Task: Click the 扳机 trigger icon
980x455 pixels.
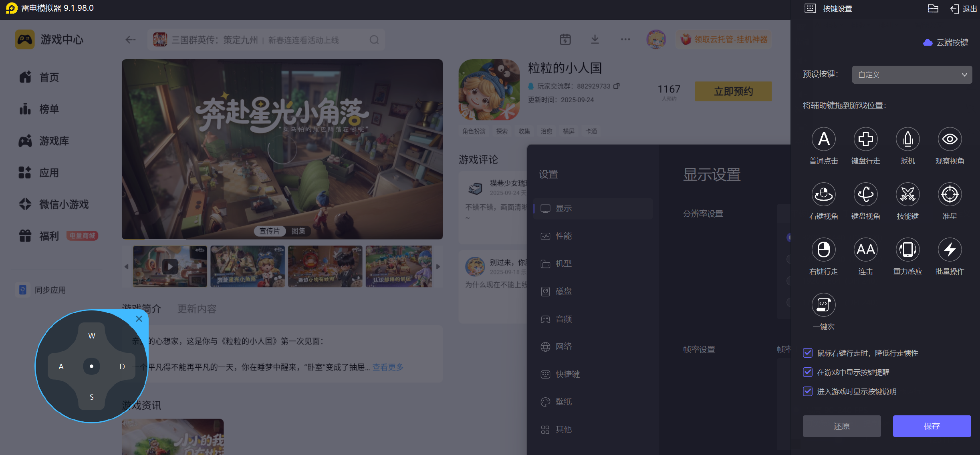Action: (907, 139)
